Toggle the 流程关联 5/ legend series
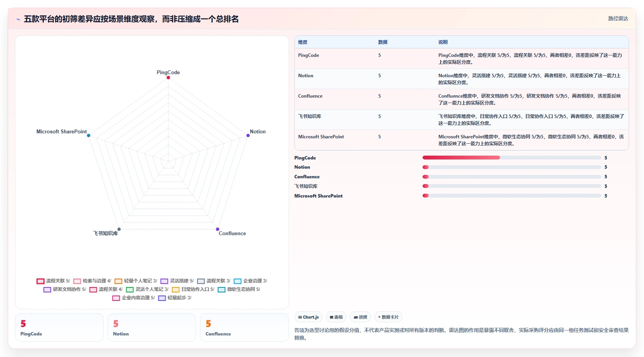644x357 pixels. coord(53,281)
